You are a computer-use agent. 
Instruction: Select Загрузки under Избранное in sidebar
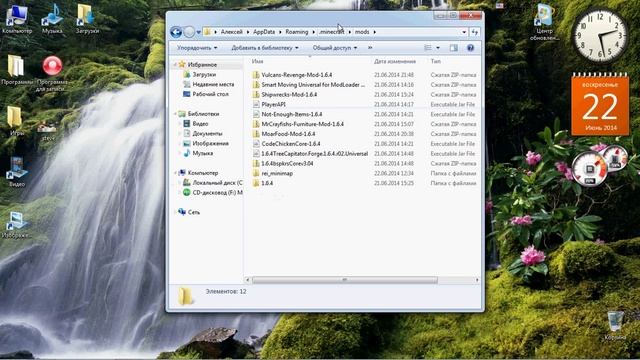coord(204,74)
